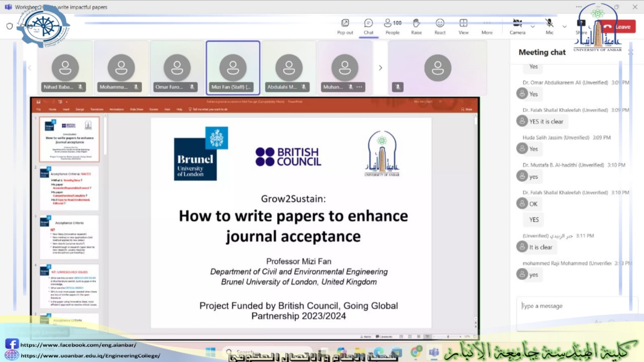This screenshot has height=362, width=644.
Task: Expand camera options dropdown arrow
Action: 533,27
